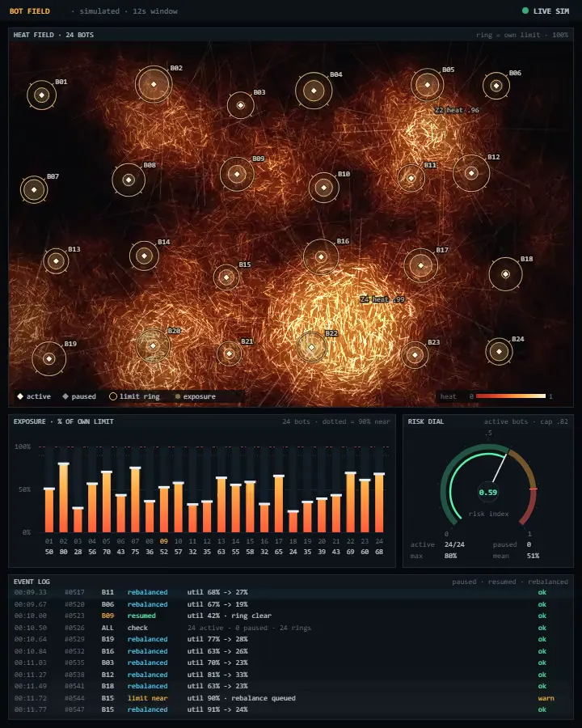Toggle the active legend entry
Screen dimensions: 582x728
point(34,396)
